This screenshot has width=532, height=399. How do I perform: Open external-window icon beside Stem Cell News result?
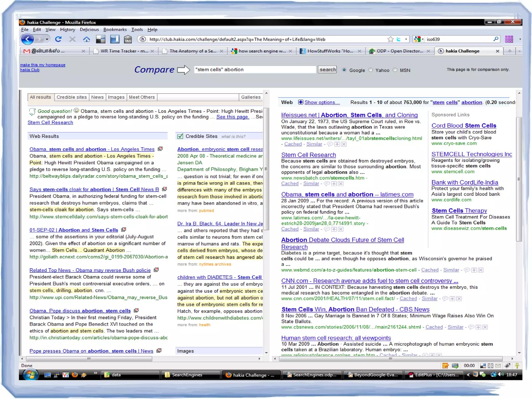(164, 189)
